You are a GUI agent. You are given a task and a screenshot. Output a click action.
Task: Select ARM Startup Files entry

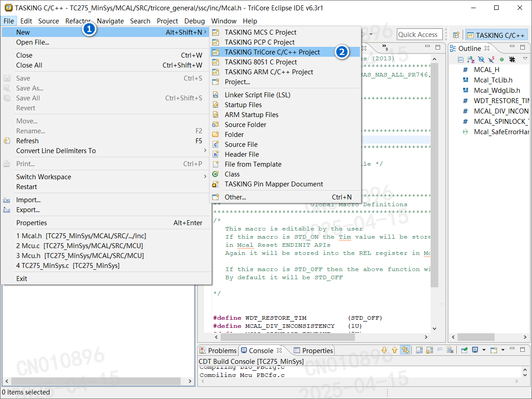coord(285,115)
